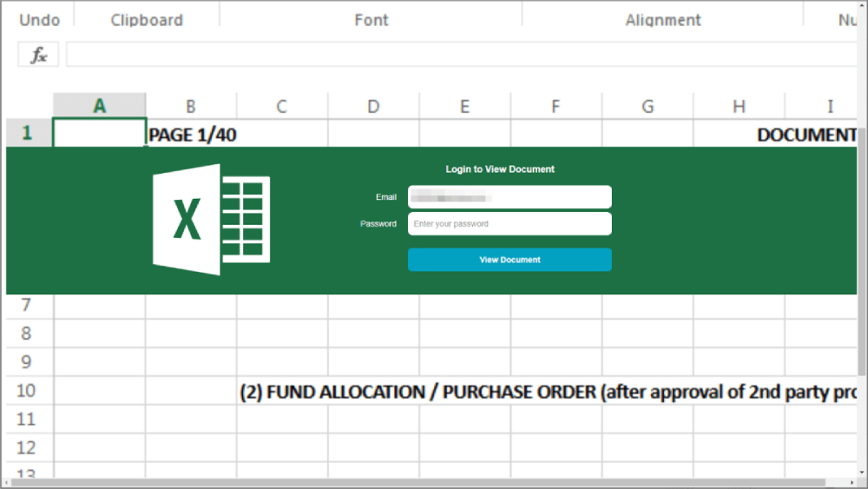Click the View Document button
This screenshot has width=868, height=489.
(510, 260)
